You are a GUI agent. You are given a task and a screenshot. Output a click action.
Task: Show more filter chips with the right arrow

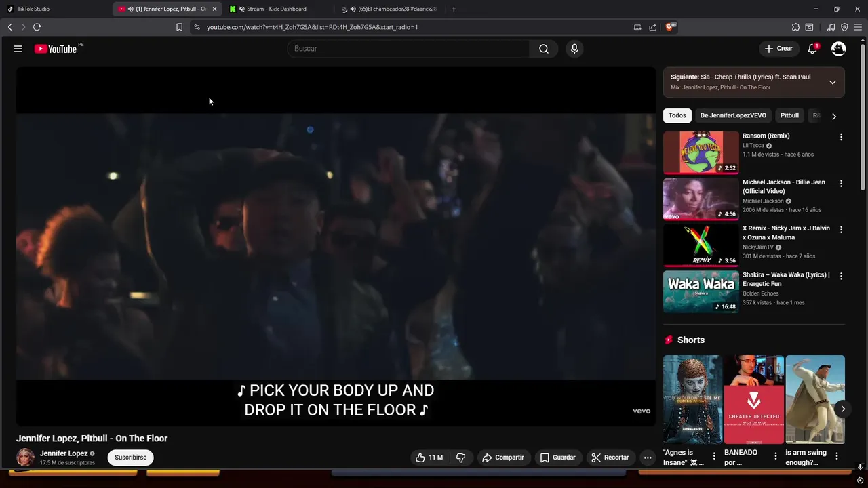[834, 116]
